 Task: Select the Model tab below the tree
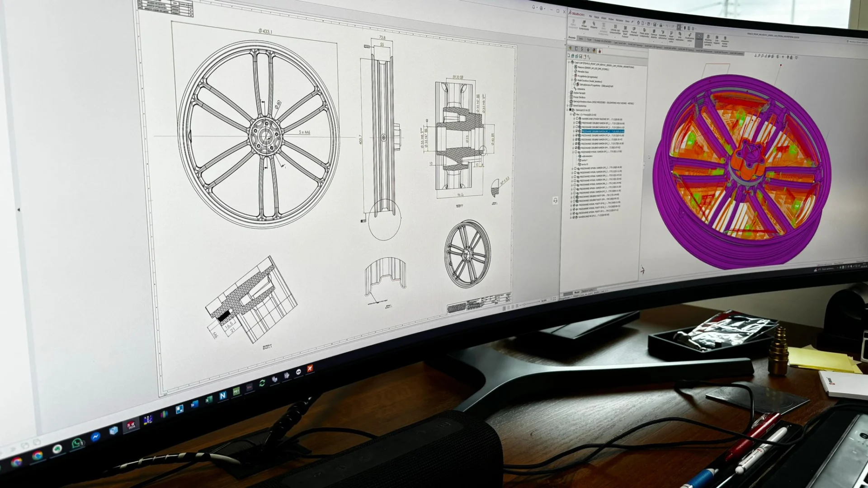pyautogui.click(x=577, y=292)
